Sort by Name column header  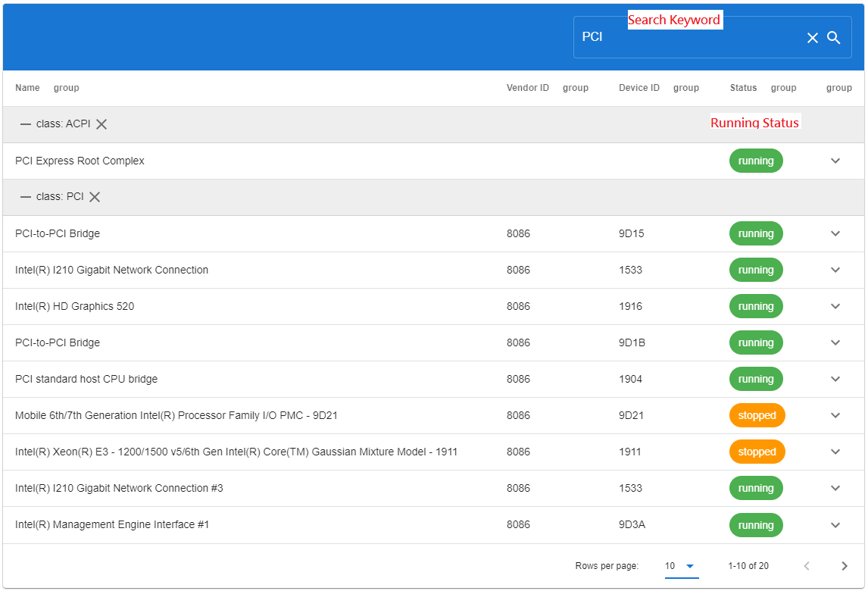pos(27,88)
